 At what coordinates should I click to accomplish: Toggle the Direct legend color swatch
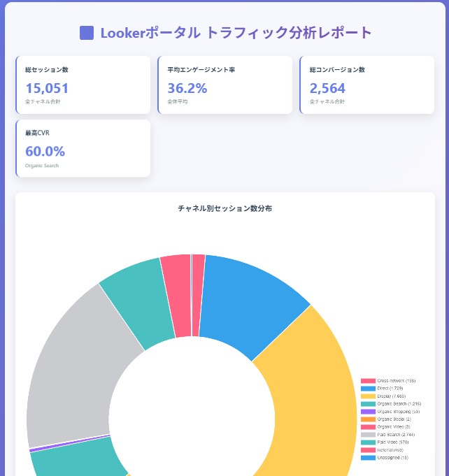tap(368, 388)
